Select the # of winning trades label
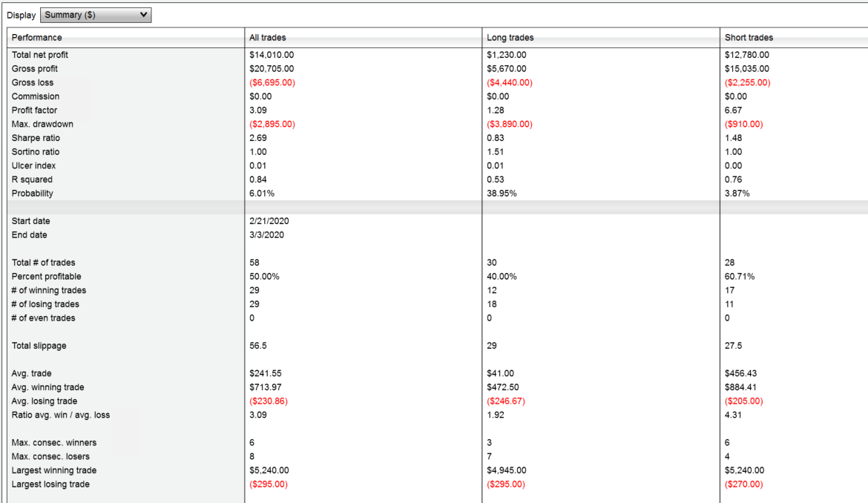Viewport: 868px width, 503px height. click(x=49, y=290)
